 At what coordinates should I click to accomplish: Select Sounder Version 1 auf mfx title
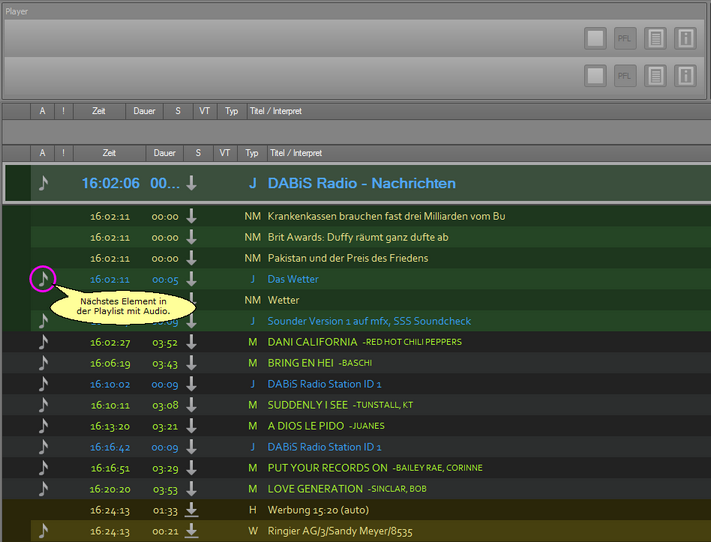coord(369,321)
